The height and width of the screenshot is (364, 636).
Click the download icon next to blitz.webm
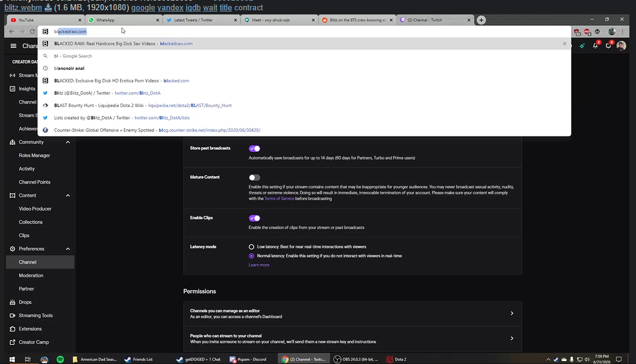coord(48,7)
